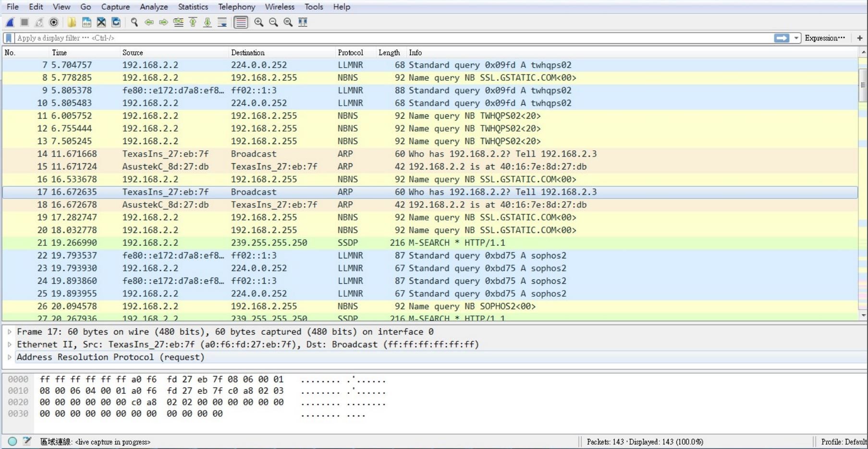Expand the Frame 17 details
Screen dimensions: 868x449
(10, 331)
